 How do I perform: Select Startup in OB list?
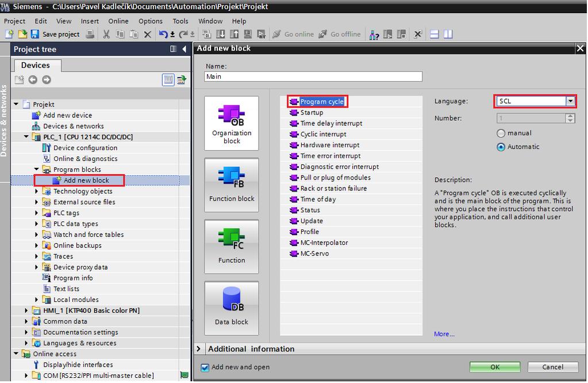(312, 113)
